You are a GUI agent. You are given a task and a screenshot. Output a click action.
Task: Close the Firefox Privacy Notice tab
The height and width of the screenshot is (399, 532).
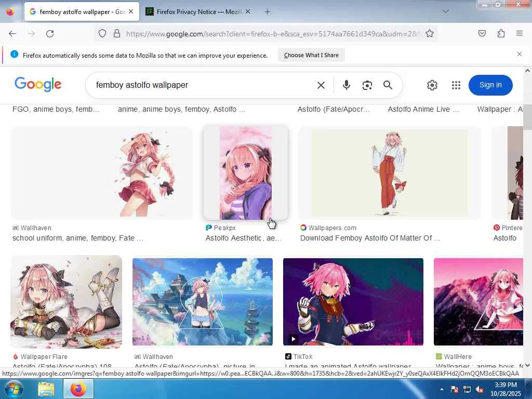[x=248, y=11]
